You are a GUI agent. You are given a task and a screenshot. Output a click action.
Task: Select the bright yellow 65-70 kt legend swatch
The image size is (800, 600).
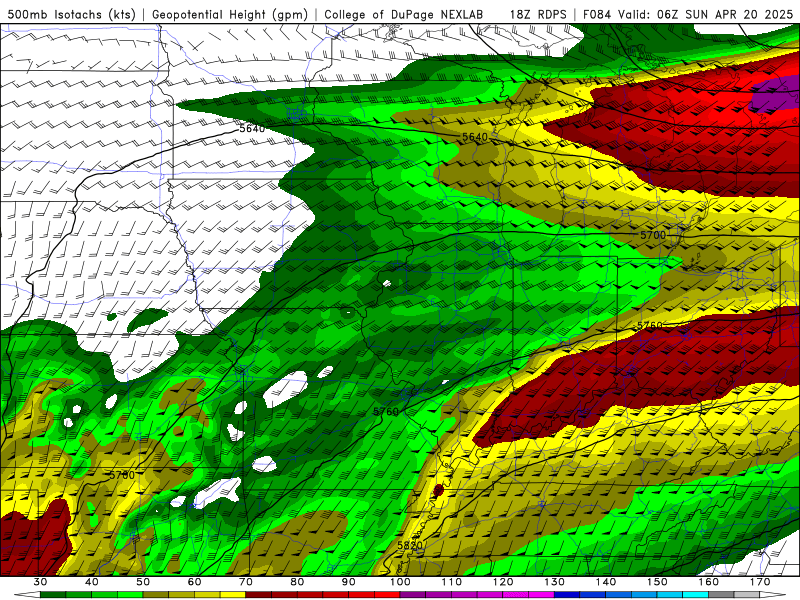233,595
